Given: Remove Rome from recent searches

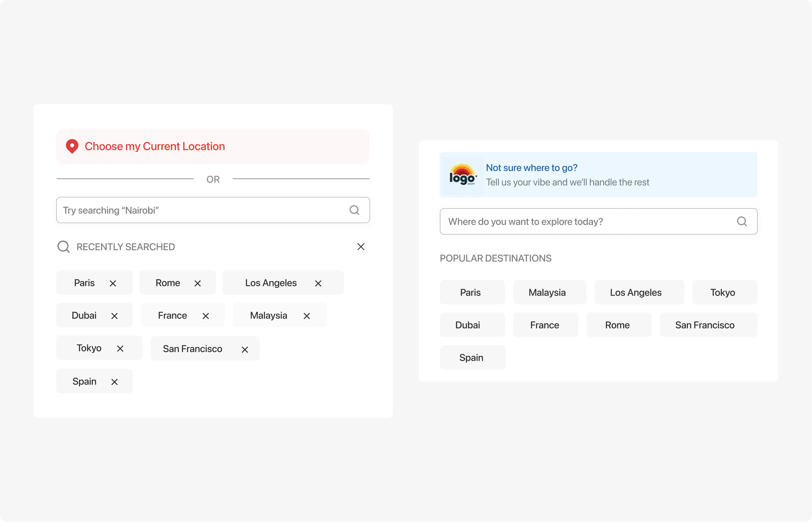Looking at the screenshot, I should click(197, 283).
